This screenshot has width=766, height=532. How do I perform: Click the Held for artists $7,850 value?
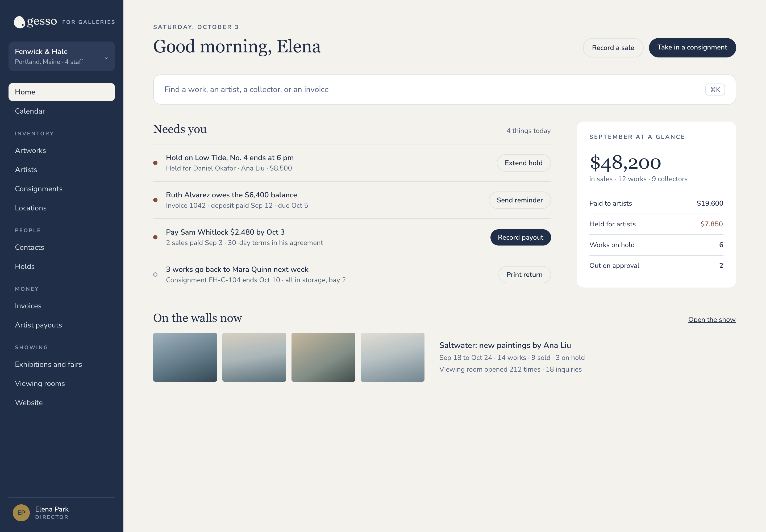(x=712, y=224)
